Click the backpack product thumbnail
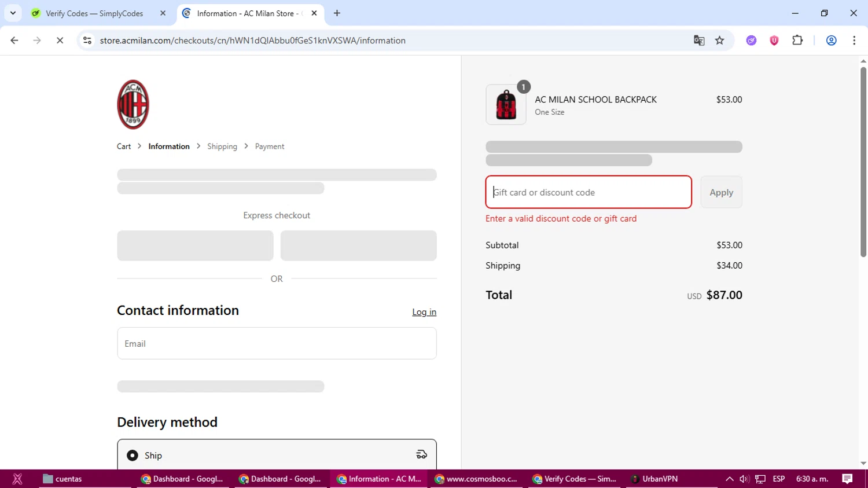 point(506,105)
